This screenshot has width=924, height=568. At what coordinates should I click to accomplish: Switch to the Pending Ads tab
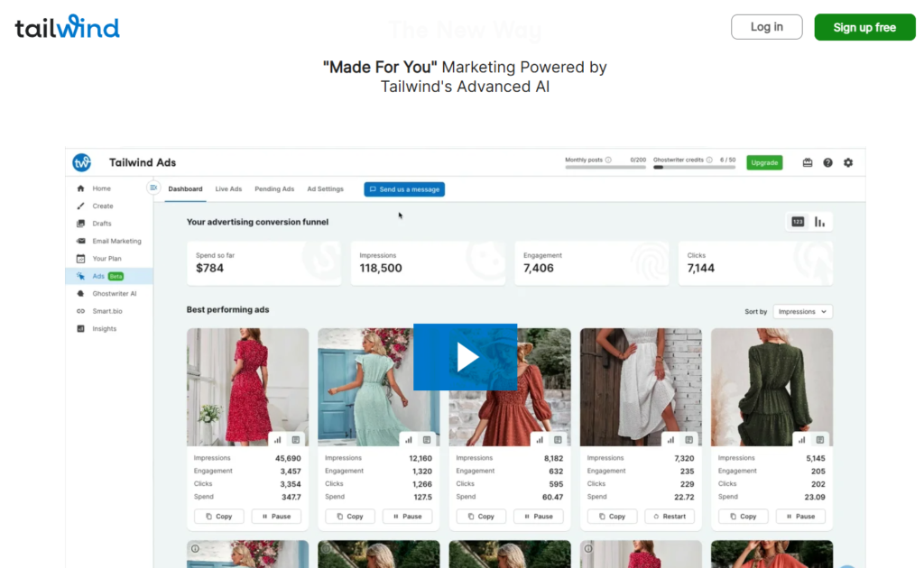[x=274, y=189]
